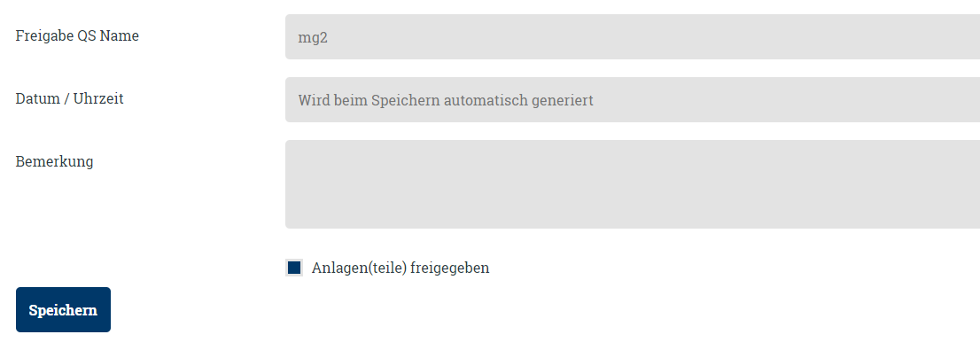The width and height of the screenshot is (980, 350).
Task: Click into the Freigabe QS Name field
Action: coord(633,37)
